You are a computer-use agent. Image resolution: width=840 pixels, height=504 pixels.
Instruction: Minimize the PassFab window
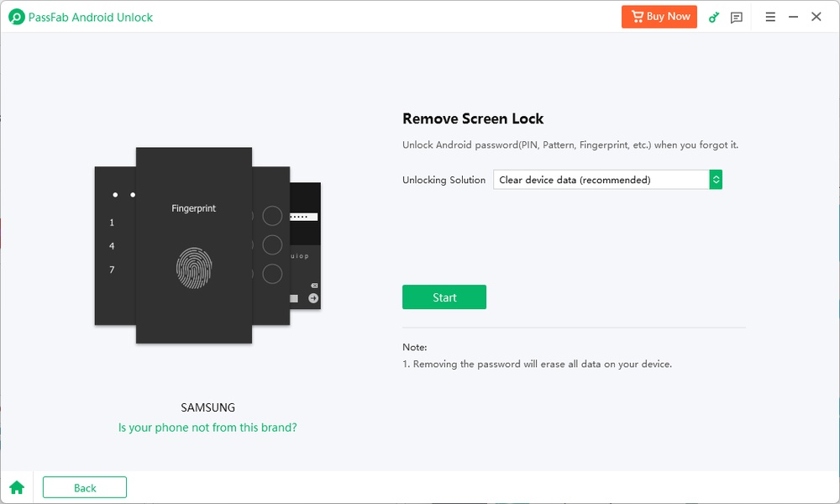click(793, 17)
